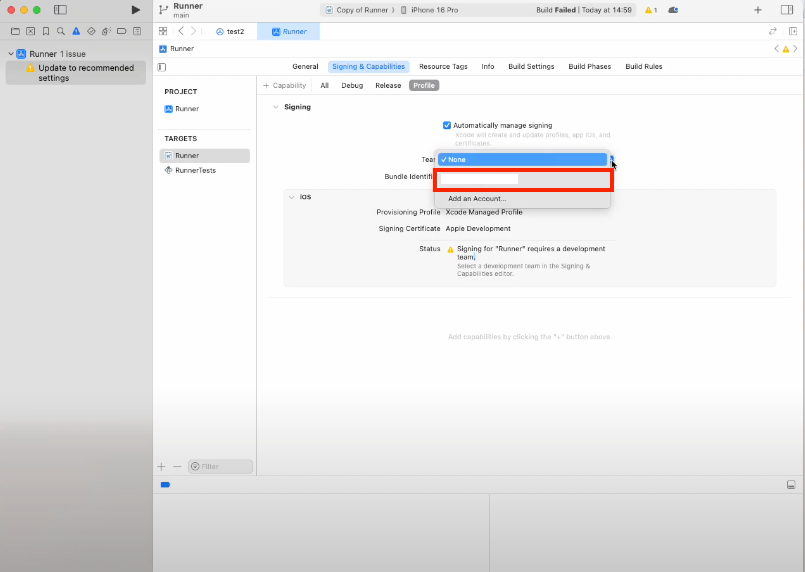
Task: Click the blue breakpoint indicator in debug bar
Action: pyautogui.click(x=165, y=485)
